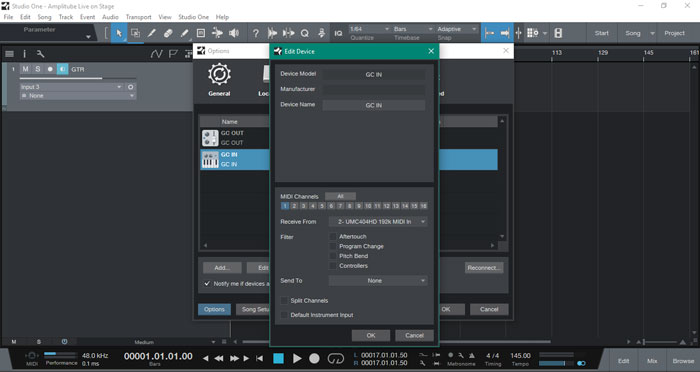The height and width of the screenshot is (372, 700).
Task: Open the track list hamburger icon
Action: (9, 54)
